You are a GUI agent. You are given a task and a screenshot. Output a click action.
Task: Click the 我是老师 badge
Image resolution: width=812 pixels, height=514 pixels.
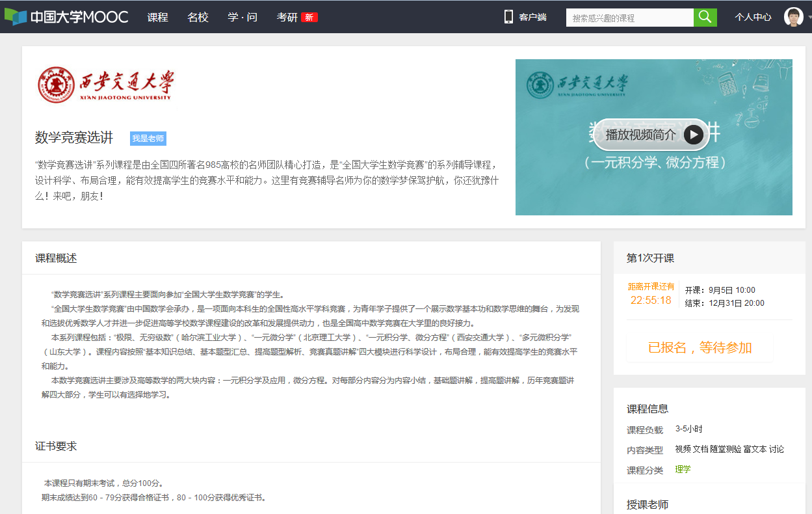click(x=148, y=139)
